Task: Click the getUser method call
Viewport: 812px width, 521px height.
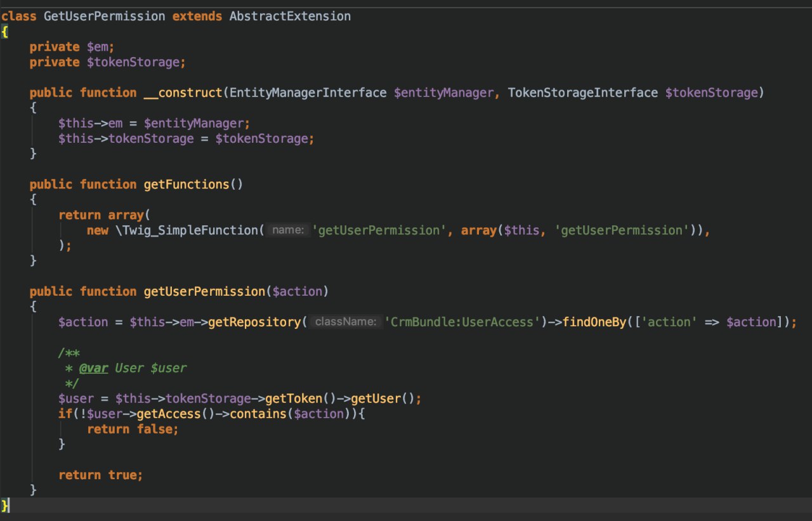Action: click(x=376, y=399)
